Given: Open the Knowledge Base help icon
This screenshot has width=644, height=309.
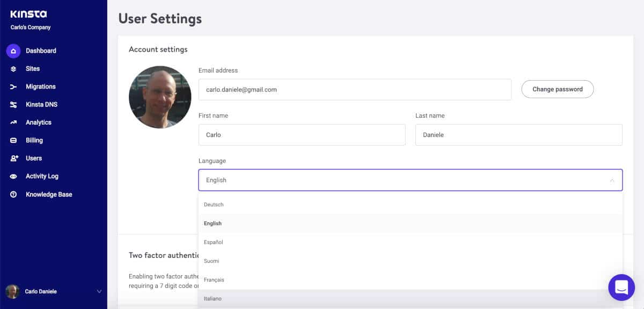Looking at the screenshot, I should [x=13, y=195].
